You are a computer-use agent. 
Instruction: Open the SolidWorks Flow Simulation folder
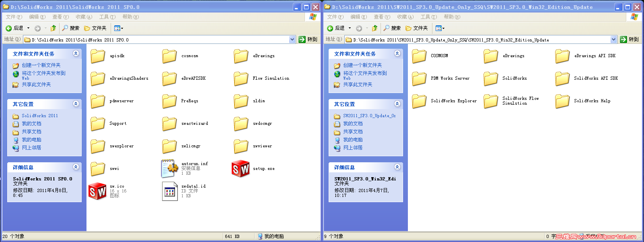pyautogui.click(x=491, y=101)
